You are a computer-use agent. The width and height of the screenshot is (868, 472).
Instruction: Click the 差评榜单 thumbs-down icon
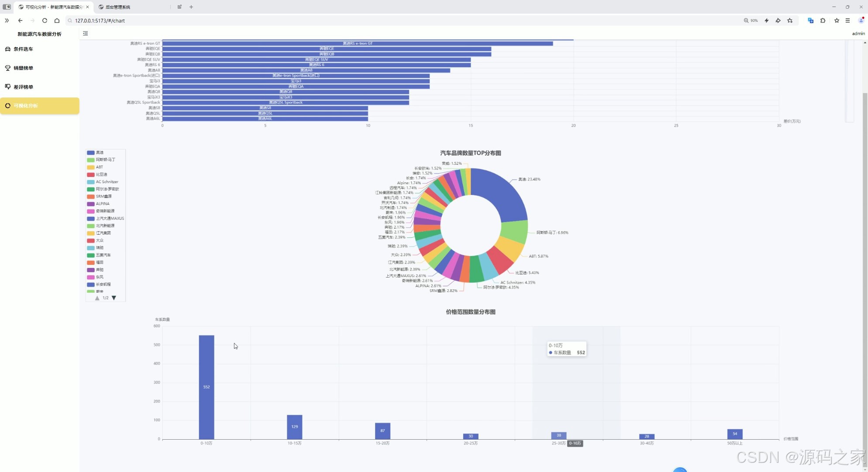(7, 87)
